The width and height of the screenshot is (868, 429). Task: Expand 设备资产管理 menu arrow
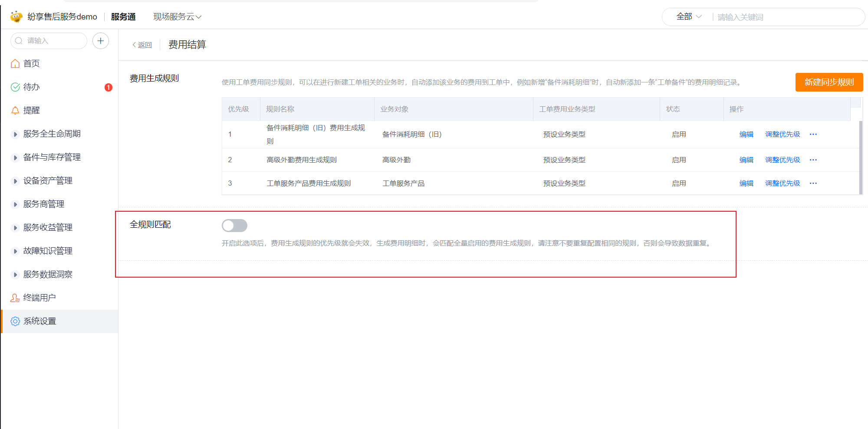[x=15, y=181]
